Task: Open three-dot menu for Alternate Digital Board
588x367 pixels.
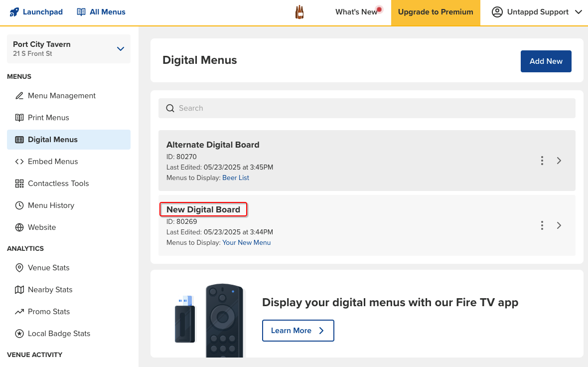Action: [542, 161]
